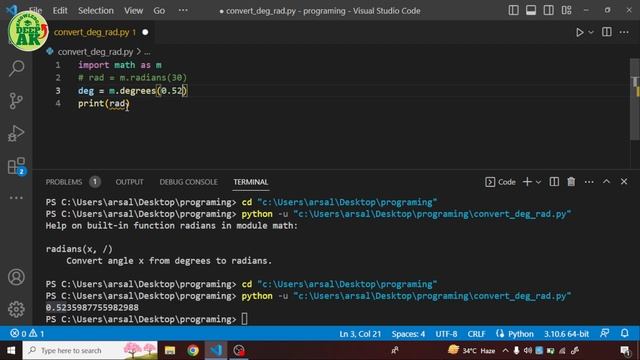Select interpreter 3.10.6 64-bit
The height and width of the screenshot is (360, 640).
(x=566, y=334)
